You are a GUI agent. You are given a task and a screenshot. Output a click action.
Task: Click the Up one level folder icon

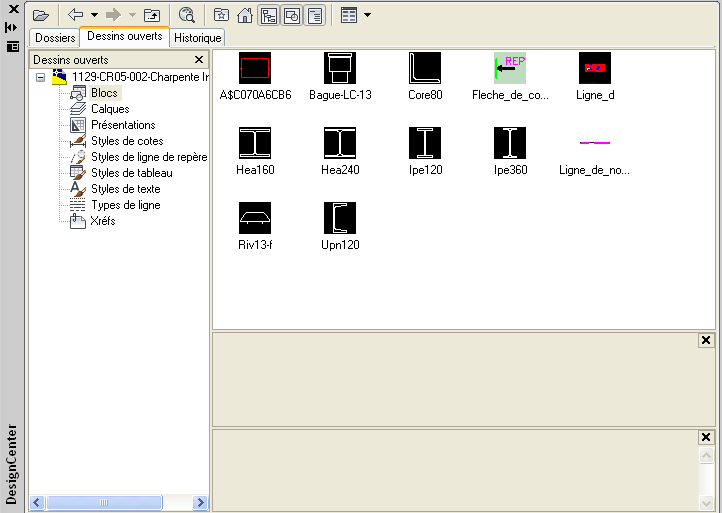pos(152,15)
